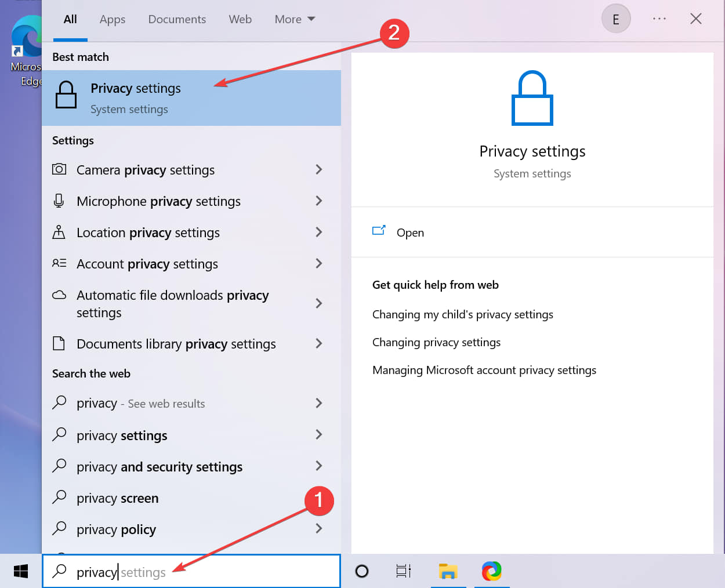Click the Microphone privacy settings mic icon

click(x=59, y=201)
